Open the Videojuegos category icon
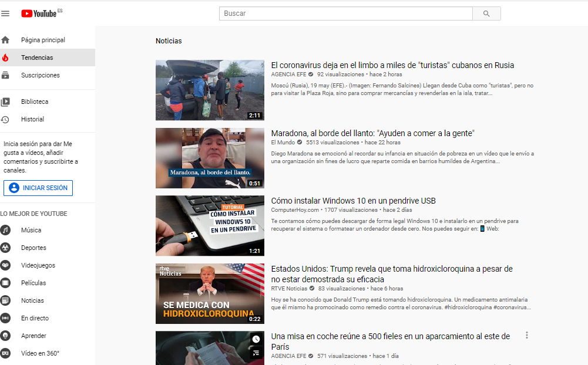Screen dimensions: 588x365 (x=6, y=265)
